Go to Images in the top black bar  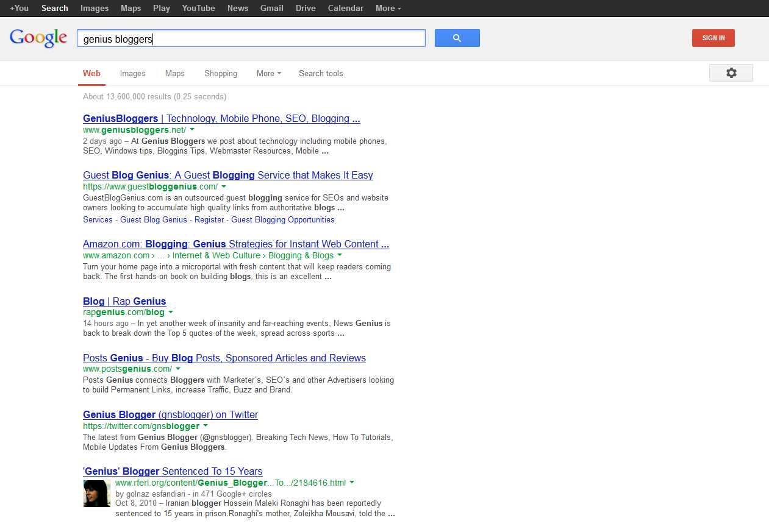[95, 8]
